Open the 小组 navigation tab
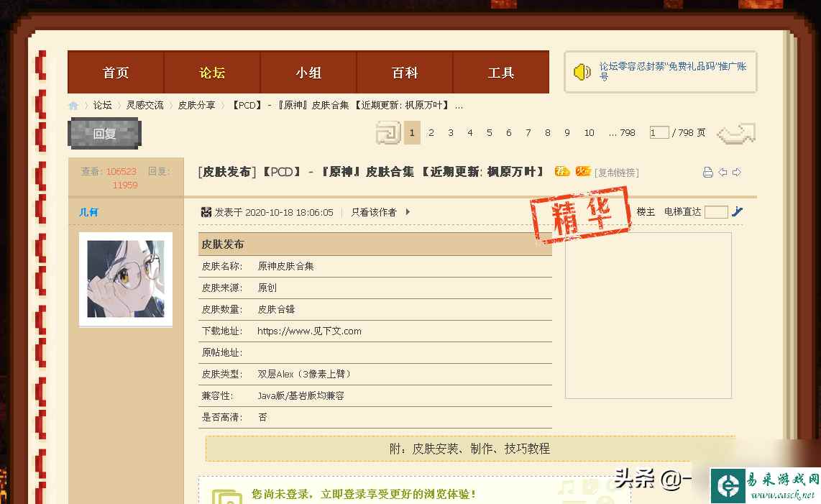The height and width of the screenshot is (504, 821). click(x=308, y=72)
